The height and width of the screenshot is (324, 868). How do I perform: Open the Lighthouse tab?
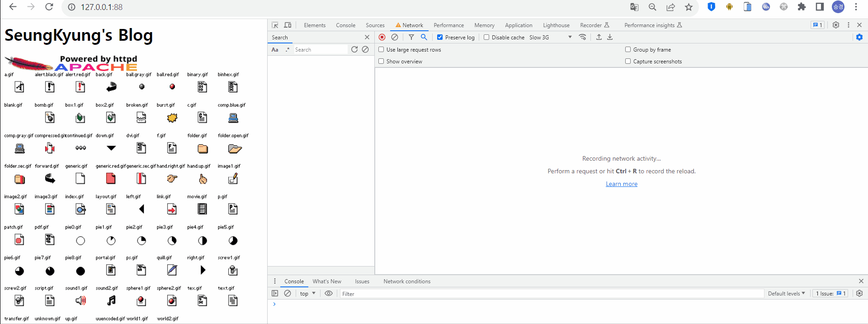tap(556, 25)
